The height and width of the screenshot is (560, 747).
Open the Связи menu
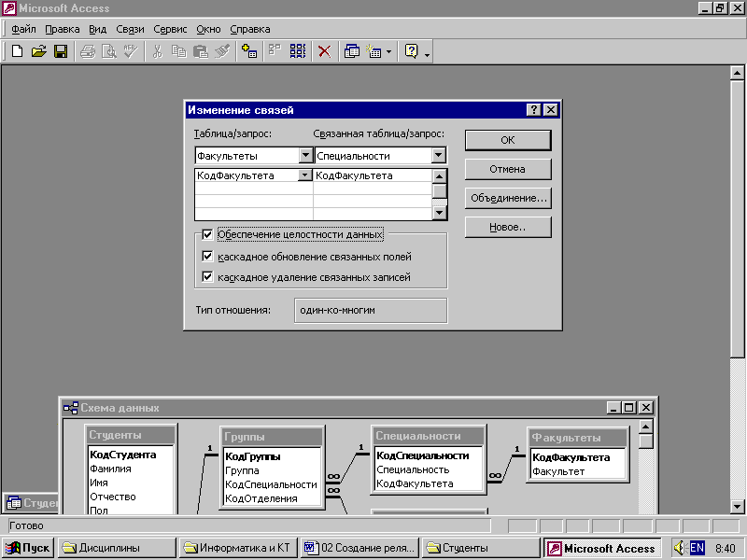click(x=130, y=29)
